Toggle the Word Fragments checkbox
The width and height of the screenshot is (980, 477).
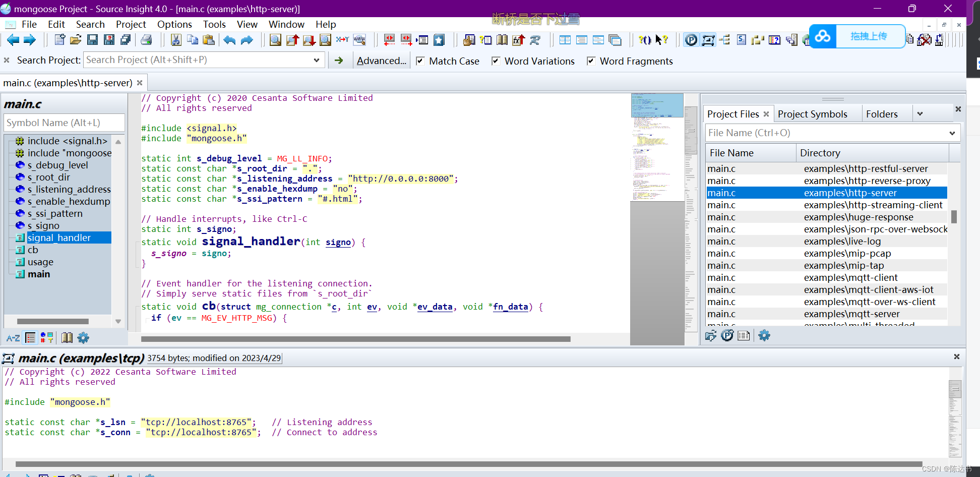coord(591,61)
